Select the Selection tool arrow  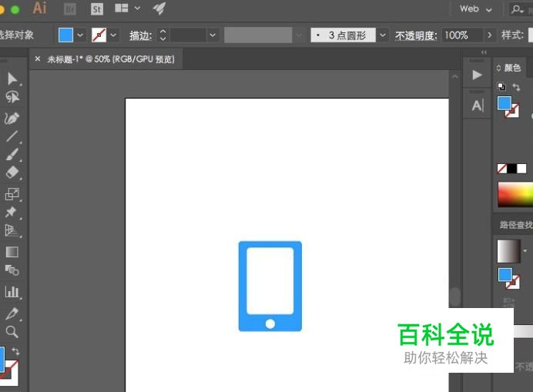click(12, 79)
